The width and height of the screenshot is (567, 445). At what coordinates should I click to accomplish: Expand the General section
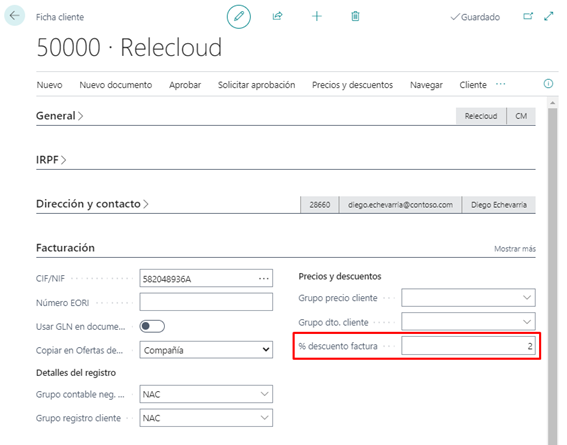(x=60, y=116)
